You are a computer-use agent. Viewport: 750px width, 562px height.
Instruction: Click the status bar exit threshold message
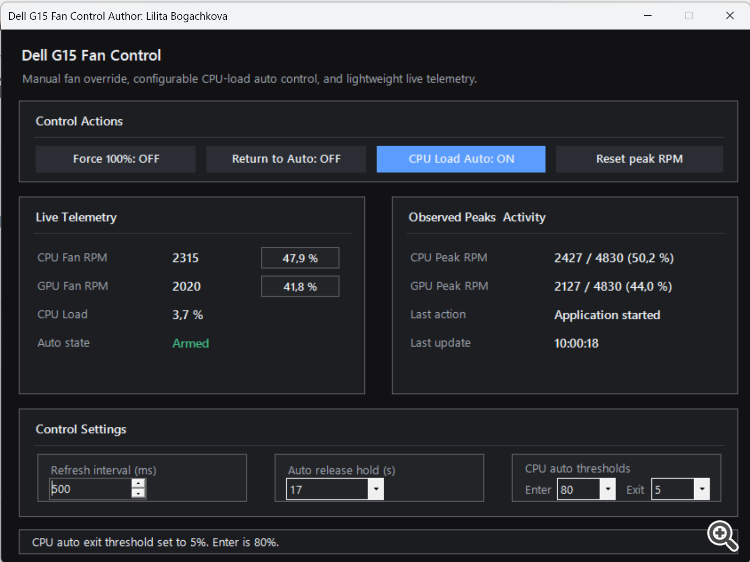coord(155,542)
